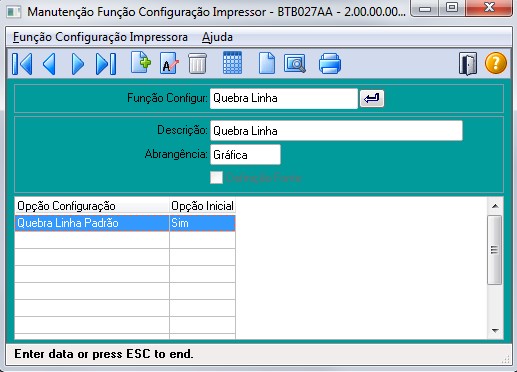The width and height of the screenshot is (517, 372).
Task: Minimize the Manutenção window
Action: coord(425,8)
